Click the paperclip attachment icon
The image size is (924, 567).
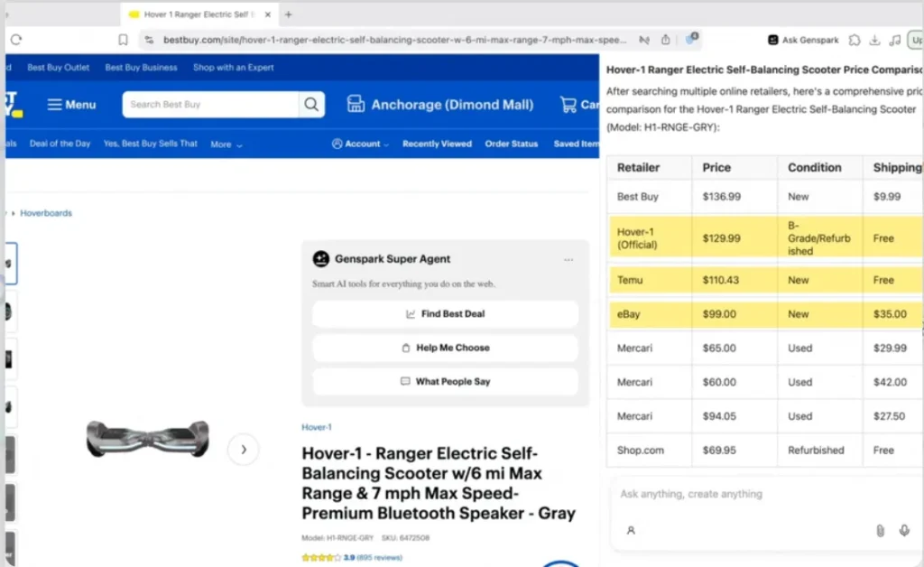880,531
